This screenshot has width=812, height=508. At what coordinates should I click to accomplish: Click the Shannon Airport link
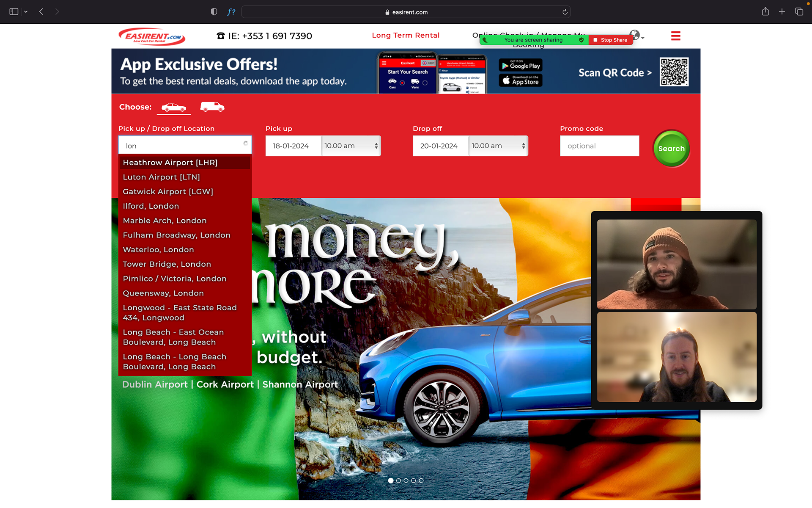click(x=300, y=384)
